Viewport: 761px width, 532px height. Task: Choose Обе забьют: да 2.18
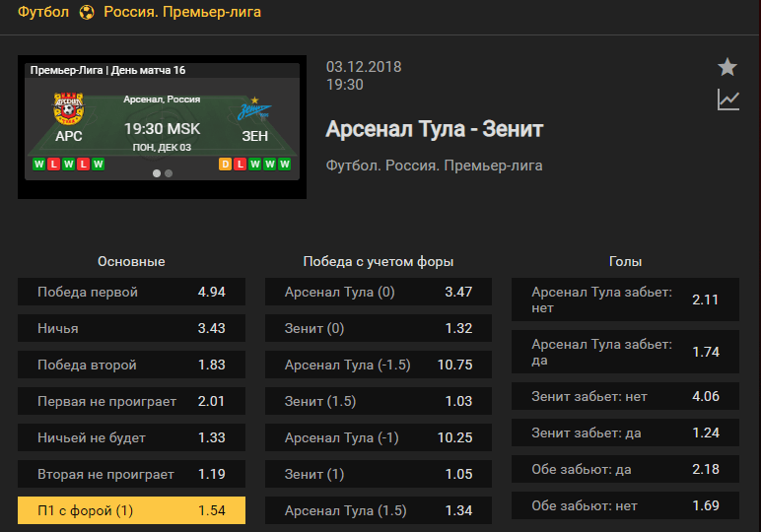click(x=626, y=469)
